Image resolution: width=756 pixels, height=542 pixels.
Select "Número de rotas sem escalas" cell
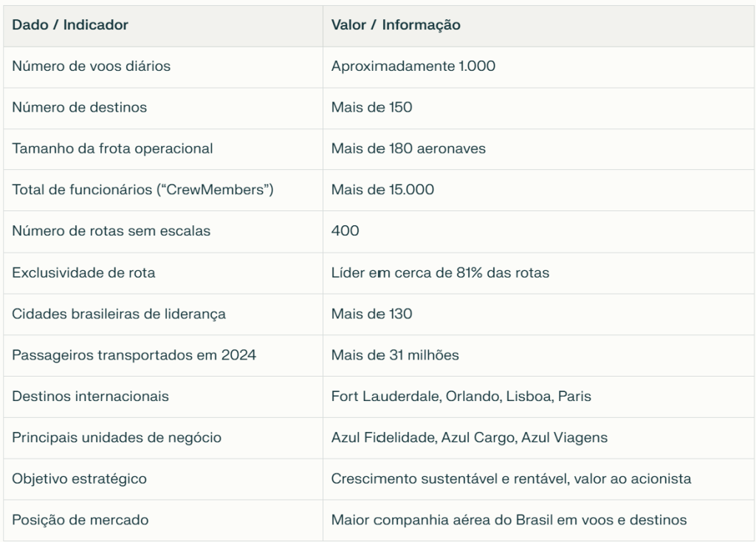tap(111, 231)
